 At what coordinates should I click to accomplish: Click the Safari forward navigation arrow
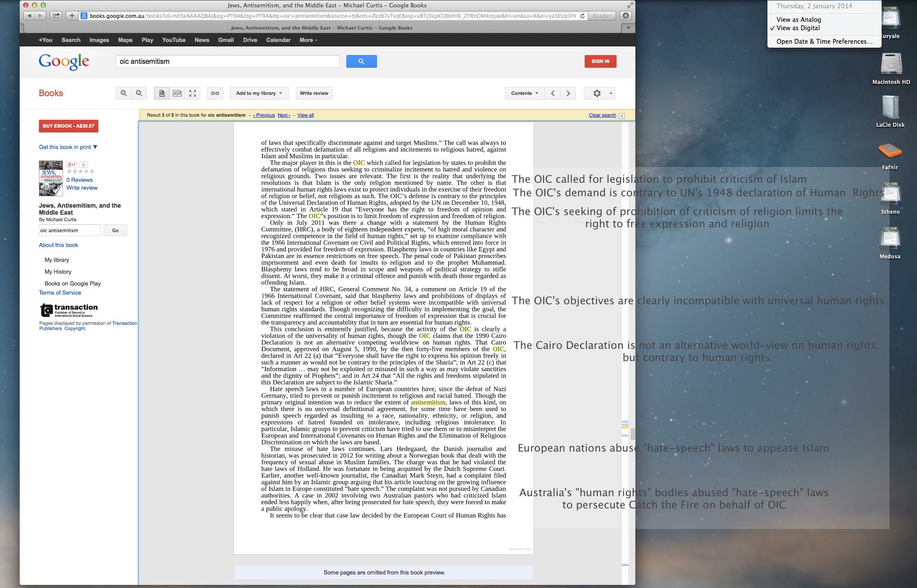click(x=40, y=16)
